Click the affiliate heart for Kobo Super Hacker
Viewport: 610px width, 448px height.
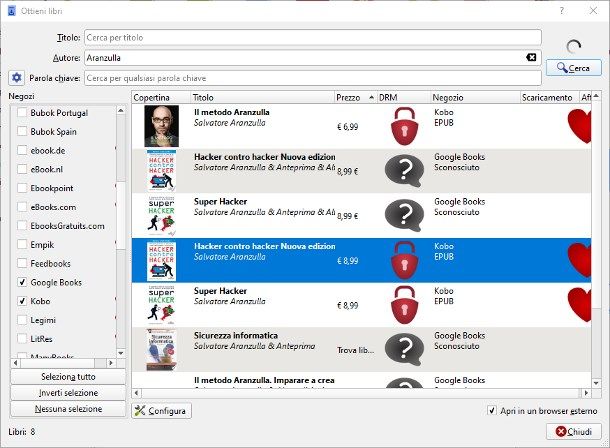[579, 305]
